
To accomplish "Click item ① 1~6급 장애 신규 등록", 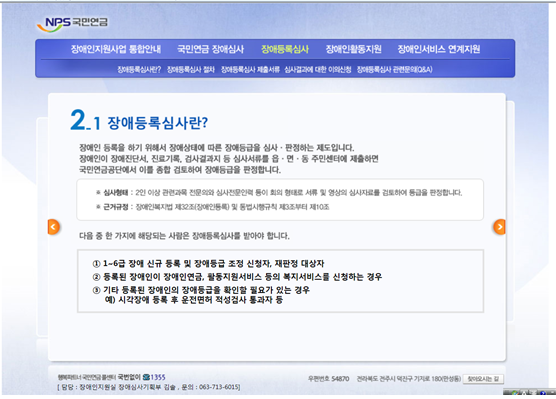I will click(208, 264).
